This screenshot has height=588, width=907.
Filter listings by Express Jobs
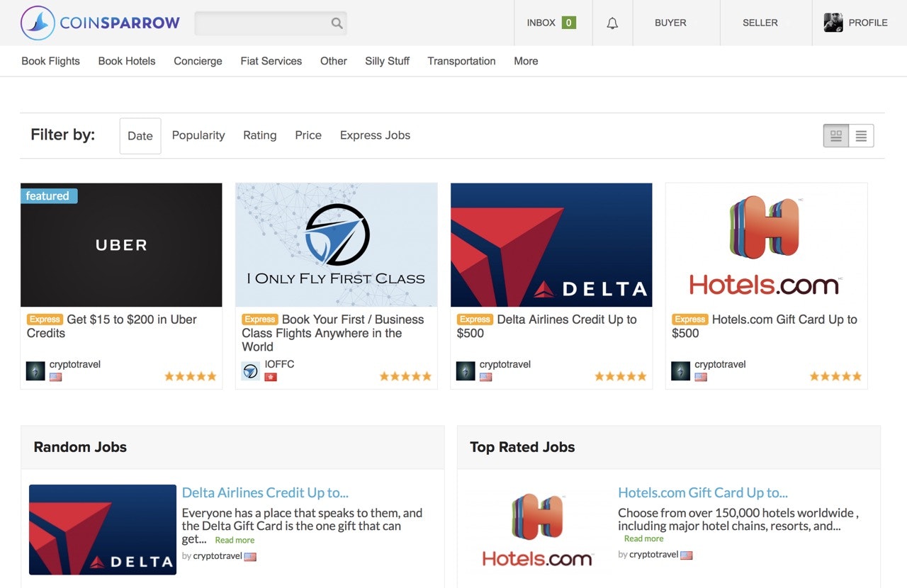pos(375,135)
